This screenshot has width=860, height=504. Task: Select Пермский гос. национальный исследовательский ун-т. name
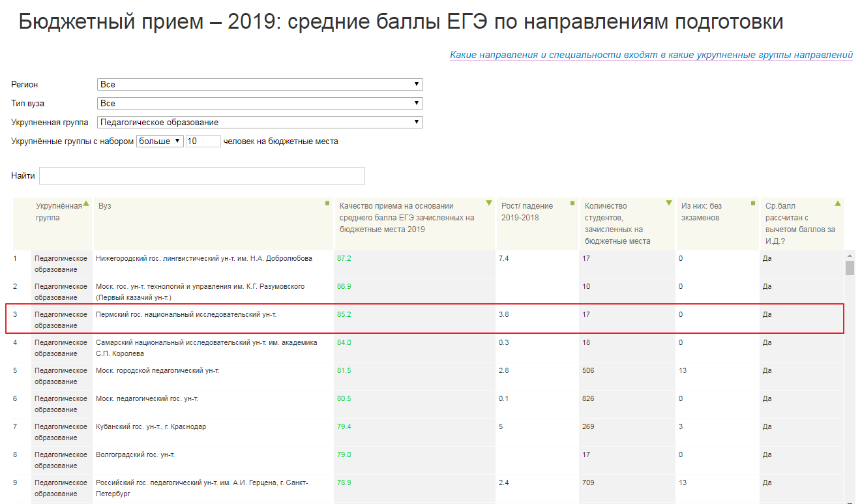[186, 314]
